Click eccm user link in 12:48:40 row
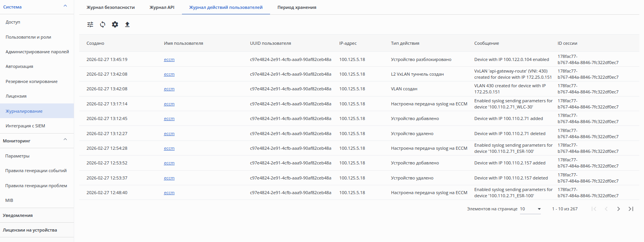Viewport: 644px width, 242px height. point(169,193)
